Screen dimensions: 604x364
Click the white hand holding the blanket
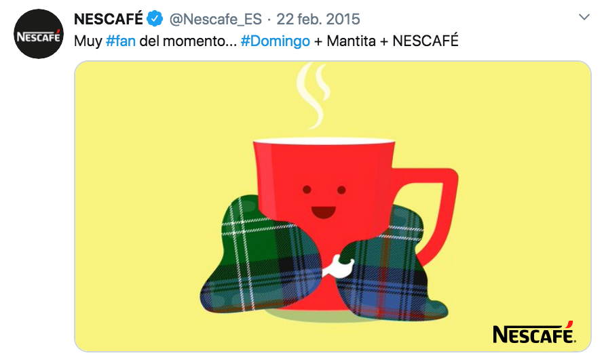point(338,267)
